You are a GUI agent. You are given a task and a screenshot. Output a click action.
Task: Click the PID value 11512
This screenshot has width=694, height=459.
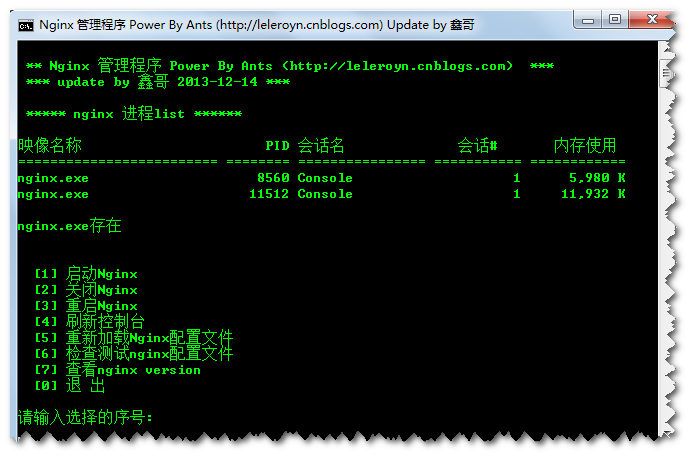269,194
